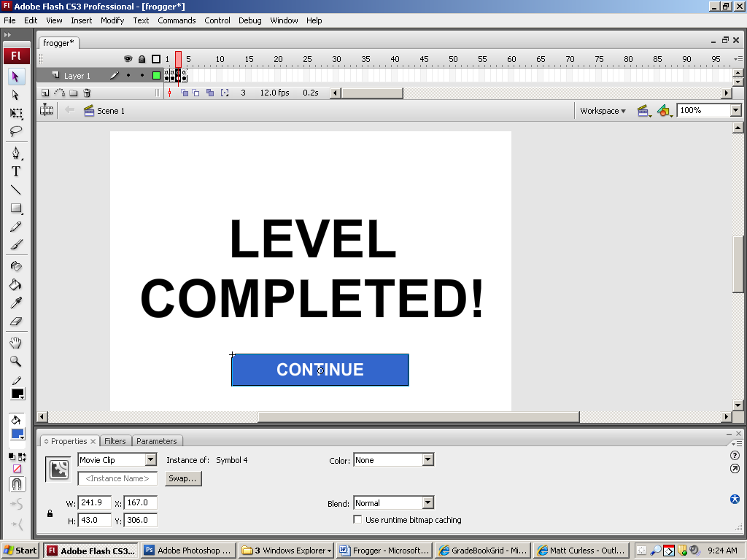The width and height of the screenshot is (747, 560).
Task: Click the Swap... button
Action: [182, 479]
